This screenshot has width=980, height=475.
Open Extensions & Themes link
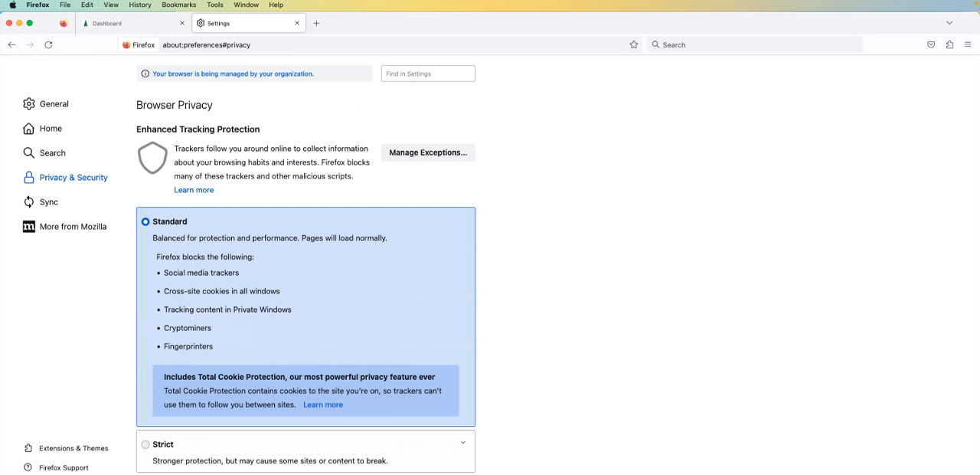click(x=73, y=448)
